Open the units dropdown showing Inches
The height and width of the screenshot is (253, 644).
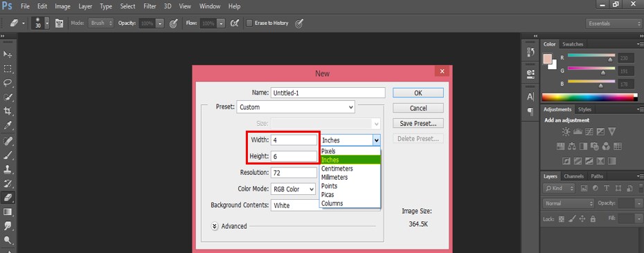point(350,140)
